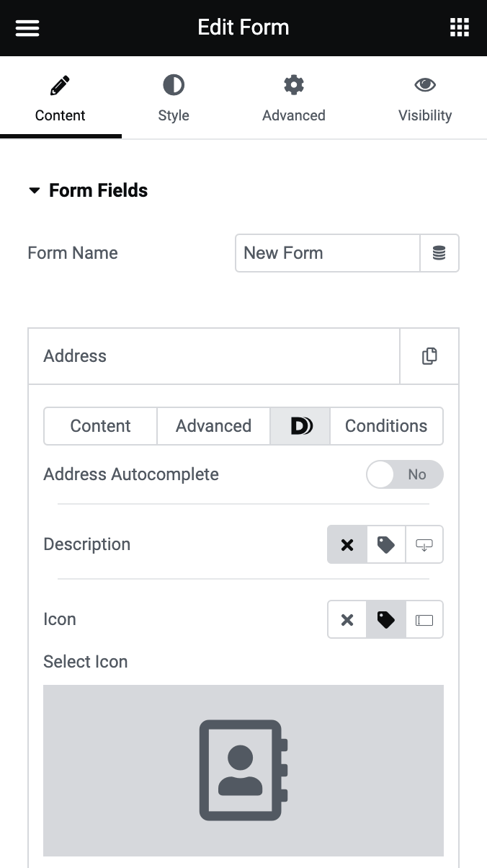Go to the Visibility tab
The width and height of the screenshot is (487, 868).
point(425,97)
